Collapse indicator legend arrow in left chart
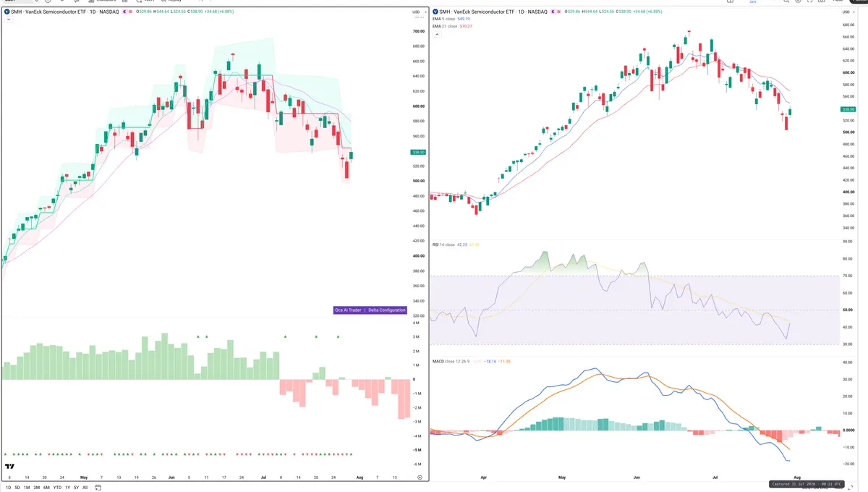The image size is (868, 492). click(x=7, y=20)
